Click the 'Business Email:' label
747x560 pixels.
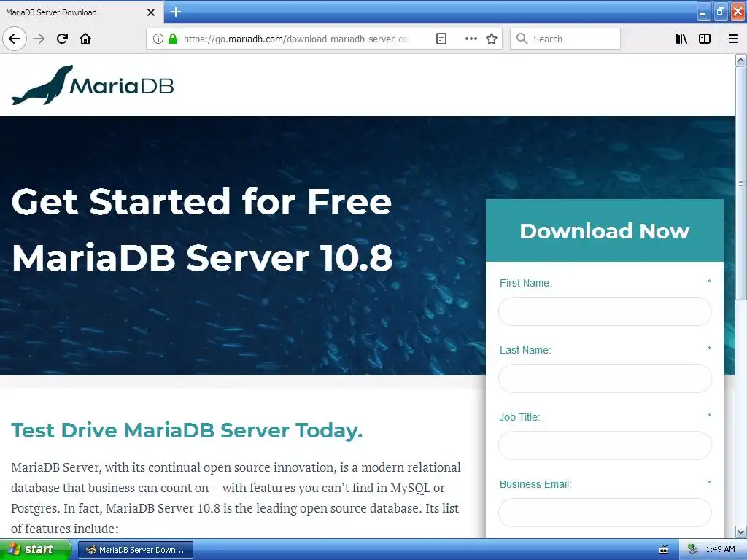535,484
